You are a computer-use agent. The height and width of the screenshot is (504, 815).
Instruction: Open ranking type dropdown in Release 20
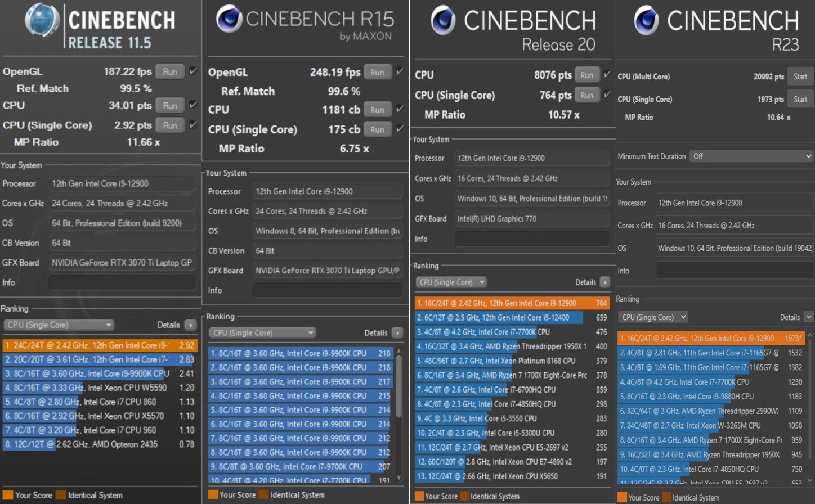coord(451,282)
